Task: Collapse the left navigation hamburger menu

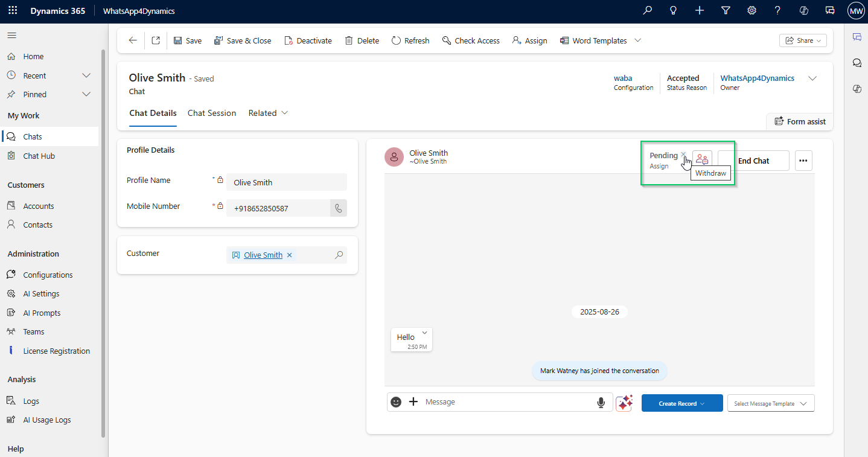Action: tap(12, 36)
